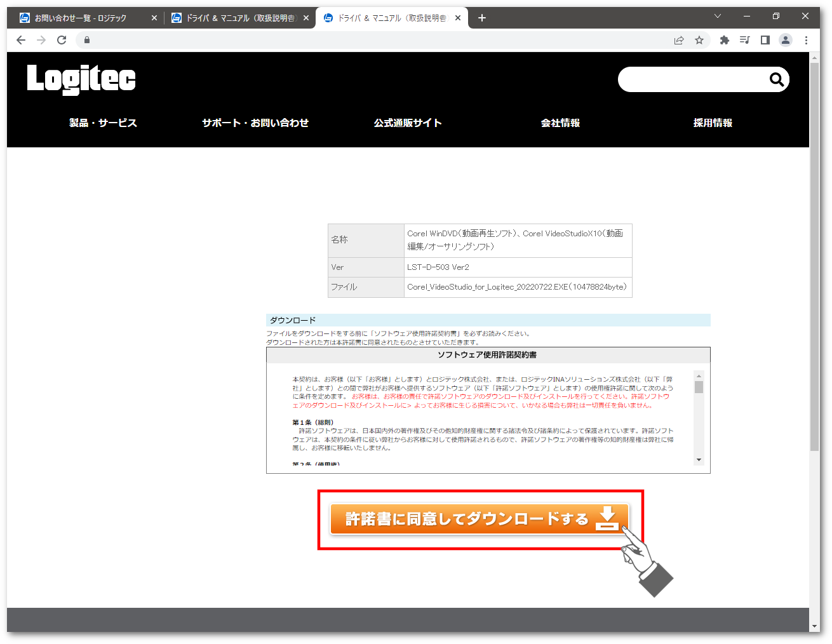
Task: Click the ソフトウェア使用許諾契約書 heading
Action: point(487,355)
